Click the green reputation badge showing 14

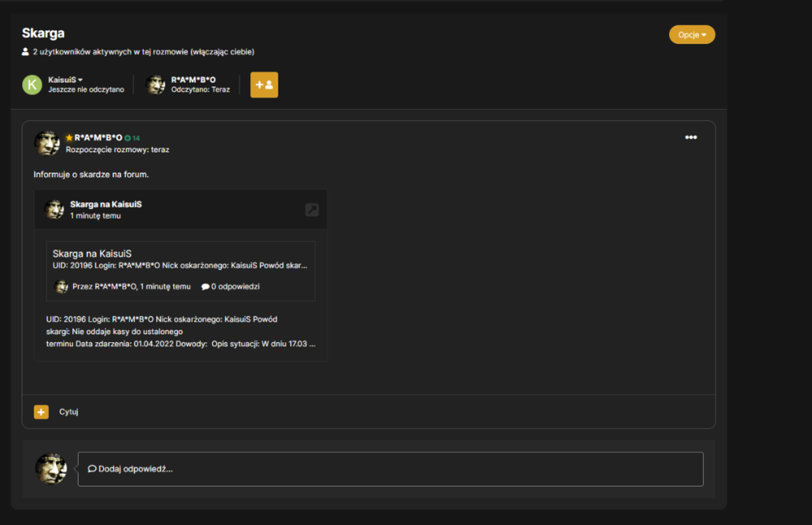[x=132, y=138]
